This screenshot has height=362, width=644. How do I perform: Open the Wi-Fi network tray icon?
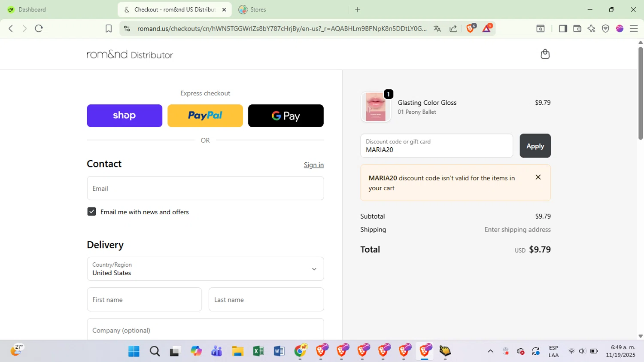pyautogui.click(x=571, y=351)
